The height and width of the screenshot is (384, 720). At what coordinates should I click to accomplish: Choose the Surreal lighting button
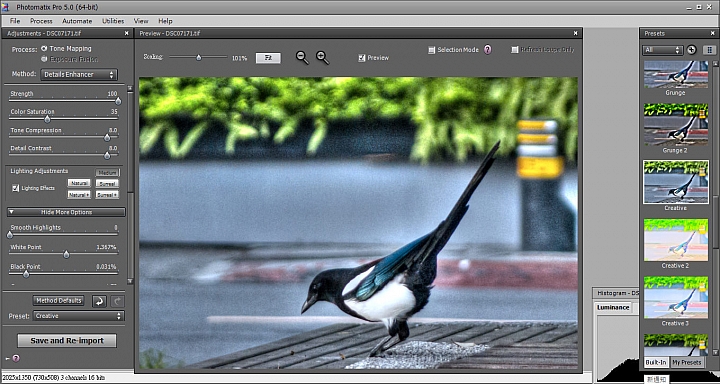coord(107,183)
